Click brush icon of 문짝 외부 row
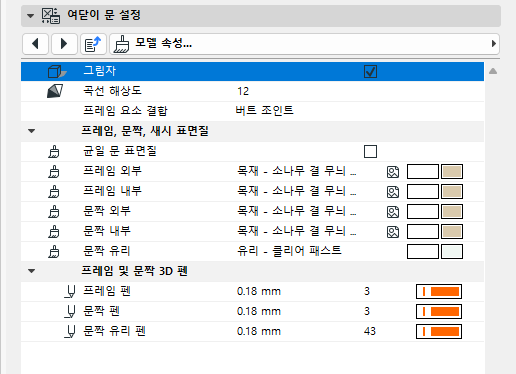516x374 pixels. click(54, 211)
